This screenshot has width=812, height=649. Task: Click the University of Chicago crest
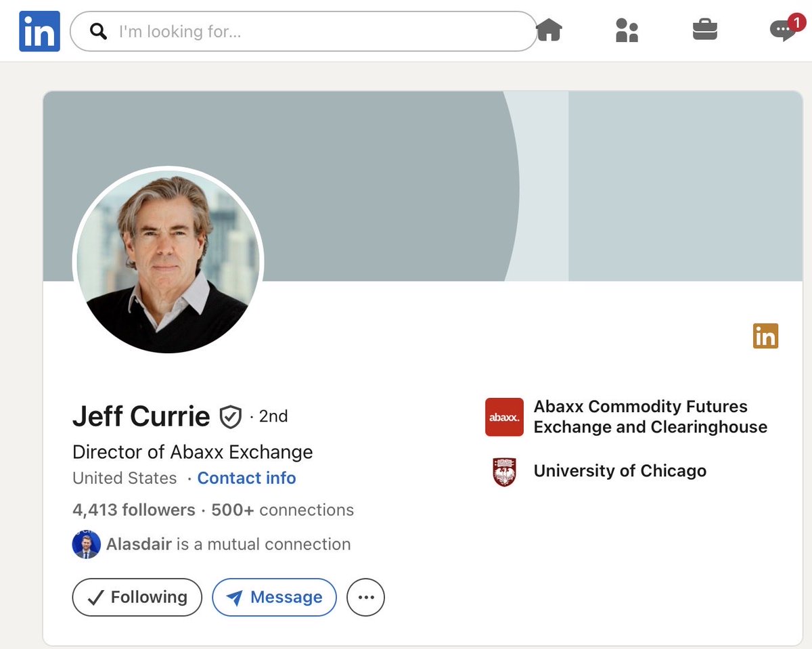point(504,472)
